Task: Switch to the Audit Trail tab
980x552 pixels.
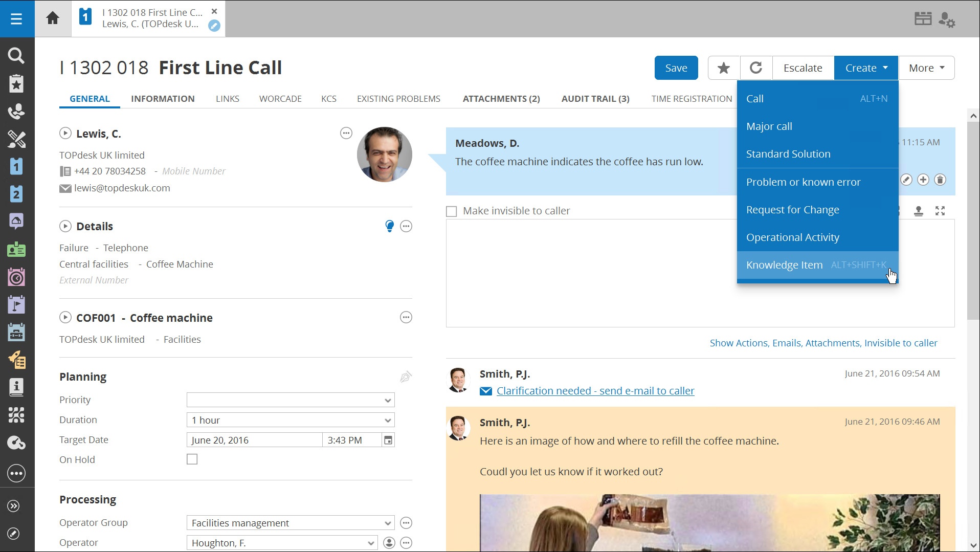Action: 595,98
